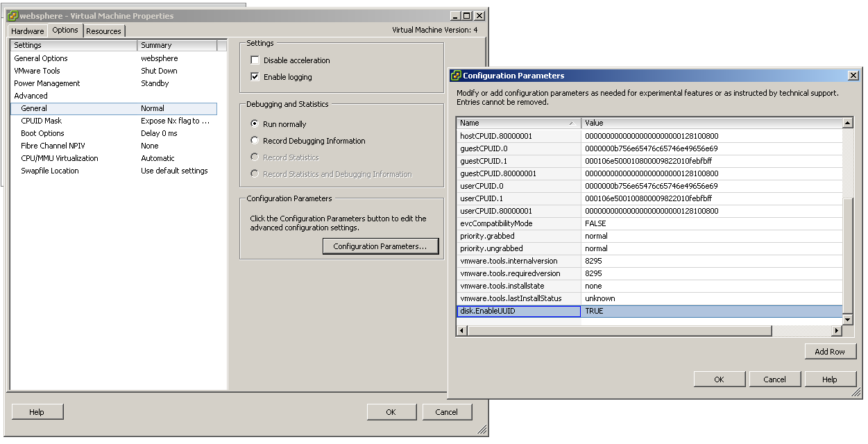This screenshot has width=868, height=444.
Task: Switch to the Resources tab
Action: coord(104,31)
